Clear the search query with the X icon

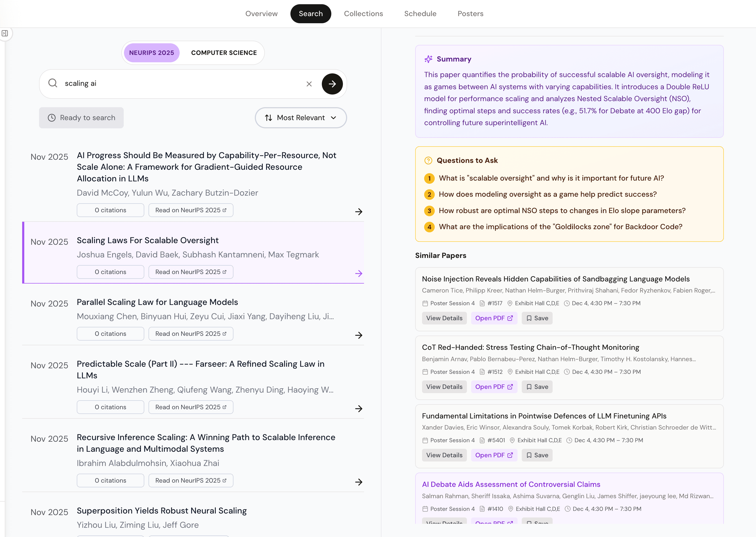pos(309,84)
